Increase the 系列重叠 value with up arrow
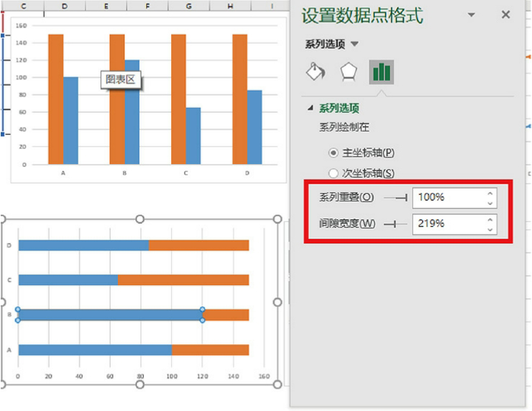The height and width of the screenshot is (411, 532). [x=490, y=192]
